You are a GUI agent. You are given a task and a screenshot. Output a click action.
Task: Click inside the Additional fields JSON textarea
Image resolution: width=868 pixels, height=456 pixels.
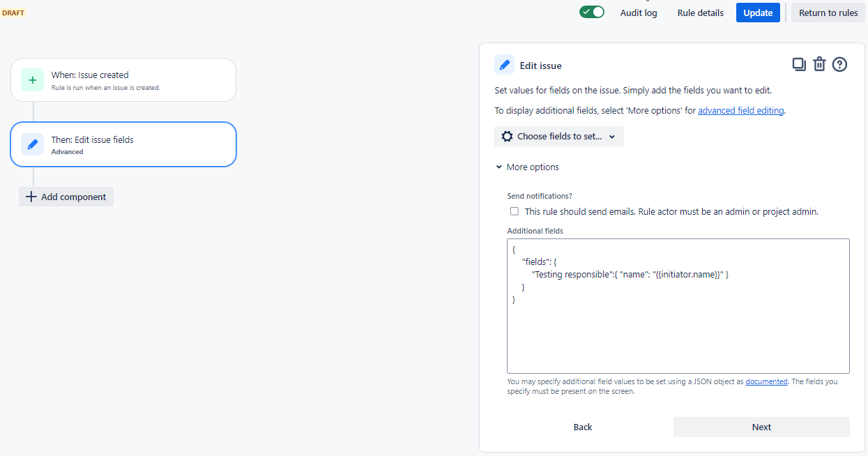[678, 306]
